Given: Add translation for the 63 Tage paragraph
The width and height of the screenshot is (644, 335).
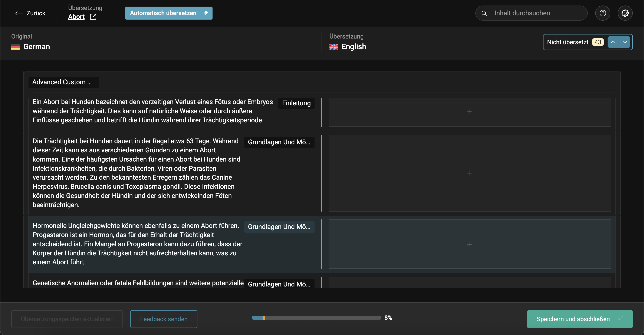Looking at the screenshot, I should (470, 173).
